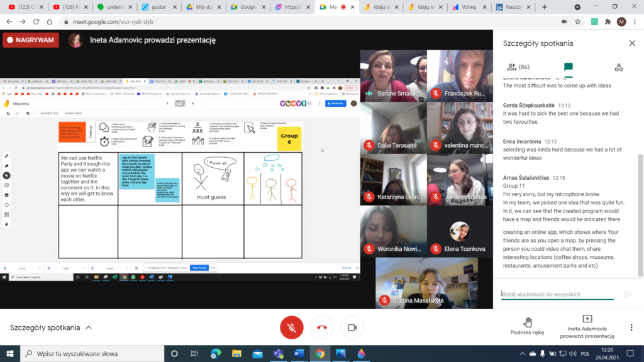Hang up using the leave call button
The height and width of the screenshot is (362, 644).
[322, 327]
